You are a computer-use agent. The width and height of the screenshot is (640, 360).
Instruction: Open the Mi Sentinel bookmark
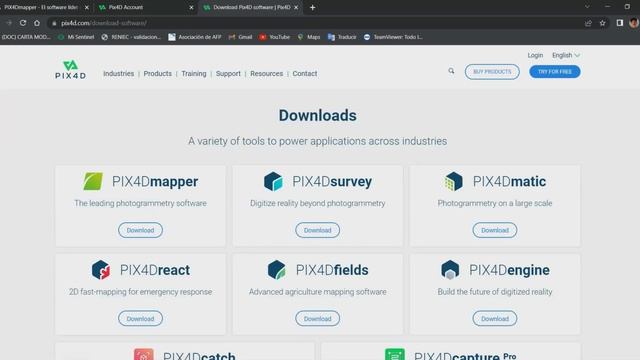tap(76, 37)
